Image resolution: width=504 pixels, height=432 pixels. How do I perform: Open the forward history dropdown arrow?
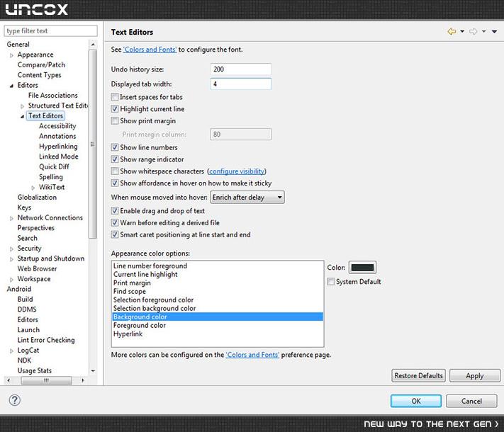[x=483, y=31]
